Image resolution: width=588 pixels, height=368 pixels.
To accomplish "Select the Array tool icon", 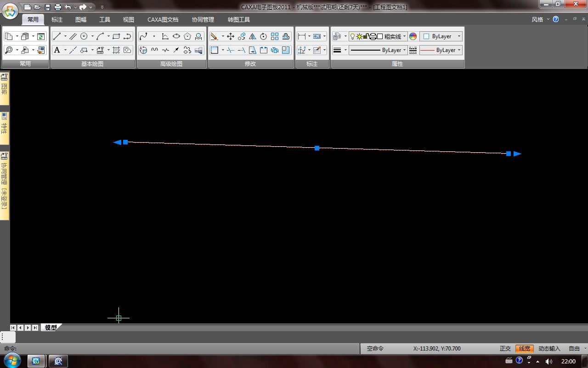I will click(275, 36).
